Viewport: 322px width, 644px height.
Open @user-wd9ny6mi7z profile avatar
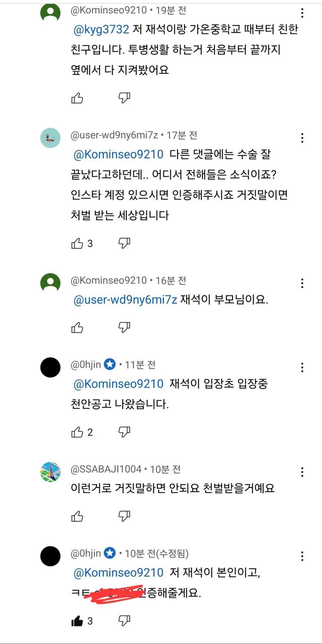click(50, 137)
